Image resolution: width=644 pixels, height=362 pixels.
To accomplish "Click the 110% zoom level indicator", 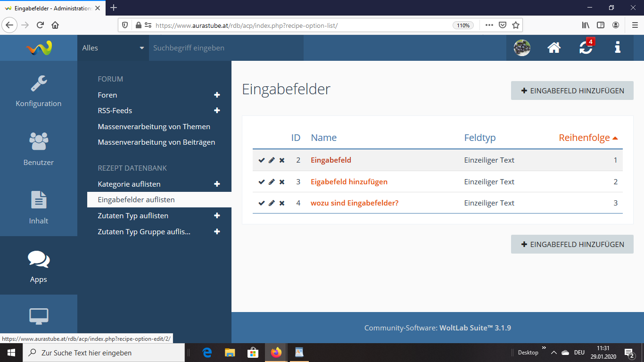I will point(463,25).
